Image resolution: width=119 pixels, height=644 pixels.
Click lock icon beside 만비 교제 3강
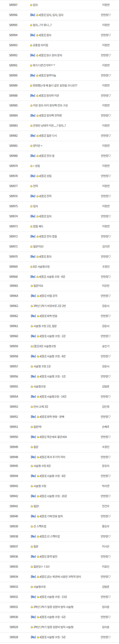[32, 407]
